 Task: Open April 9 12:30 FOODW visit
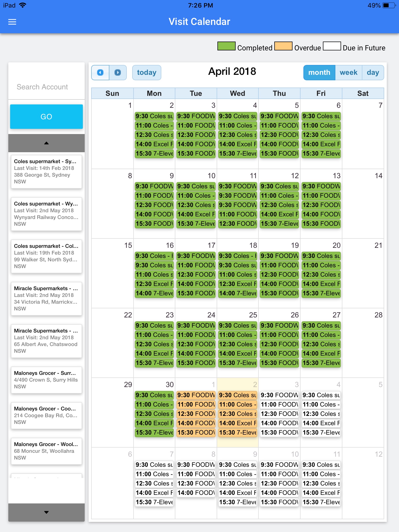click(154, 205)
